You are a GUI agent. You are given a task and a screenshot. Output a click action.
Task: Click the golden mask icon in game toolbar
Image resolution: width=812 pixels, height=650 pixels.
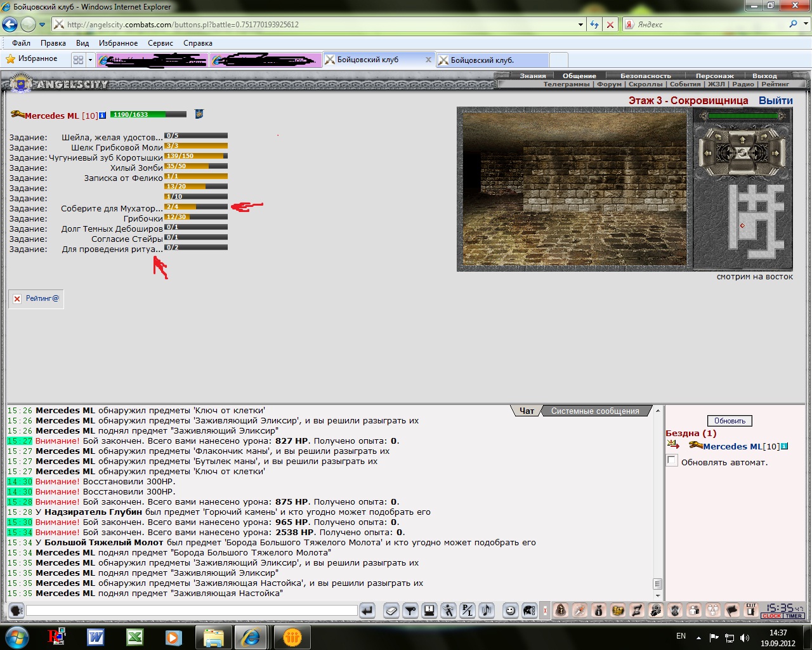click(x=618, y=611)
